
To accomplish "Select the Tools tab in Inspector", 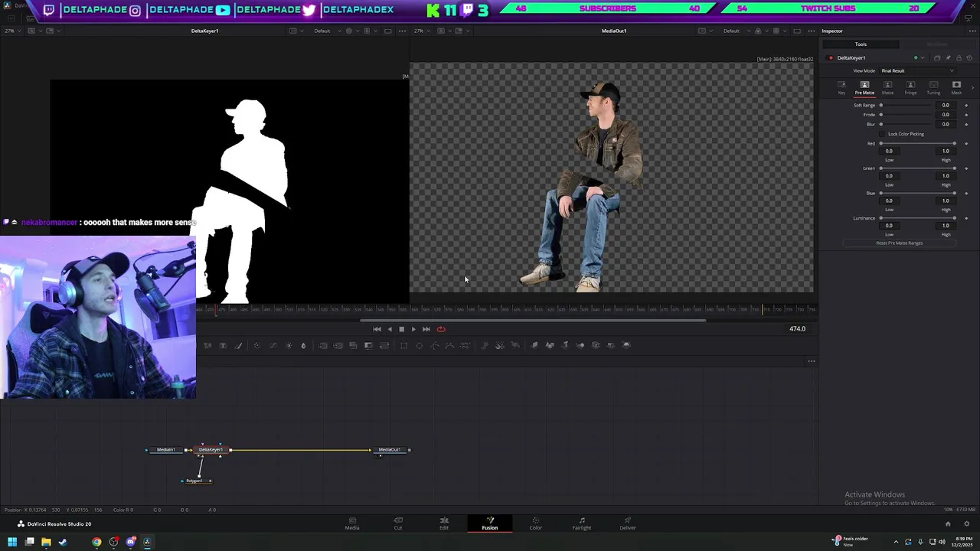I will [861, 44].
